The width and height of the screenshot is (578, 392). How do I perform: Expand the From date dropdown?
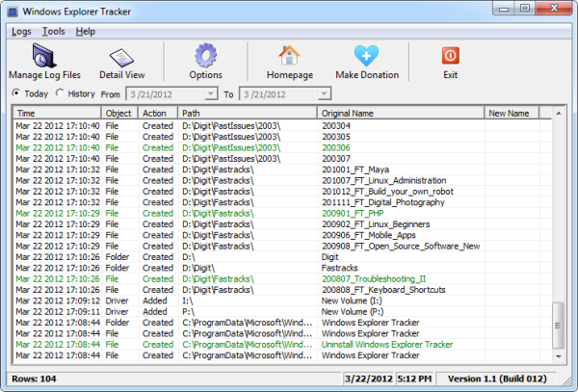click(x=211, y=94)
